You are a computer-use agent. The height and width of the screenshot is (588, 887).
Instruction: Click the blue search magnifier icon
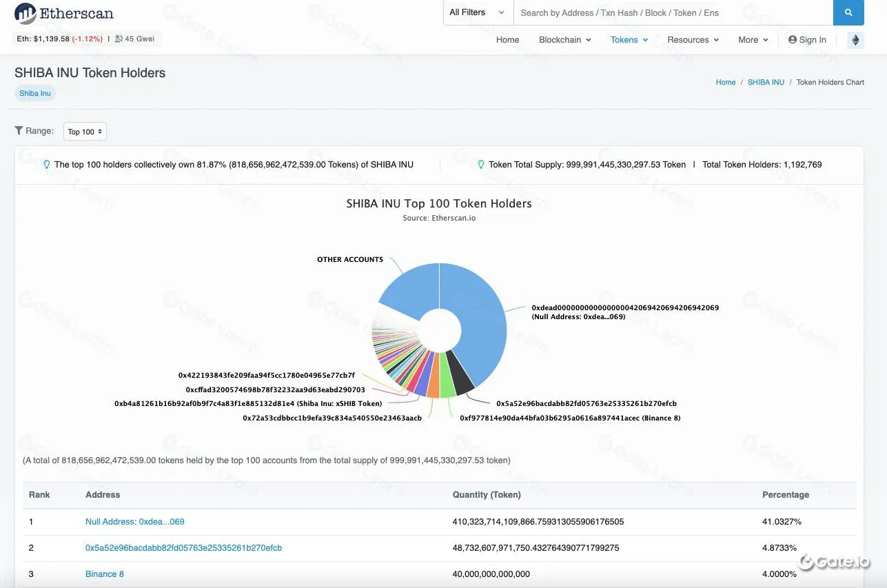[848, 12]
